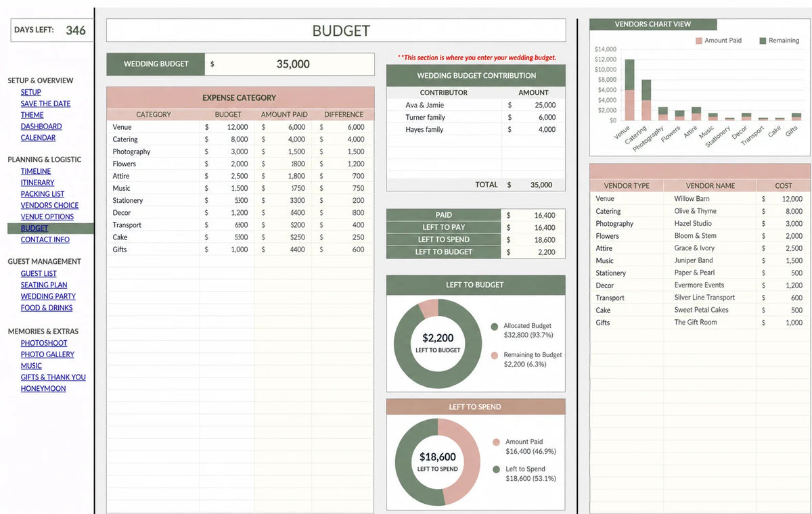Click vendor name Bloom & Stem
This screenshot has width=812, height=514.
(695, 236)
